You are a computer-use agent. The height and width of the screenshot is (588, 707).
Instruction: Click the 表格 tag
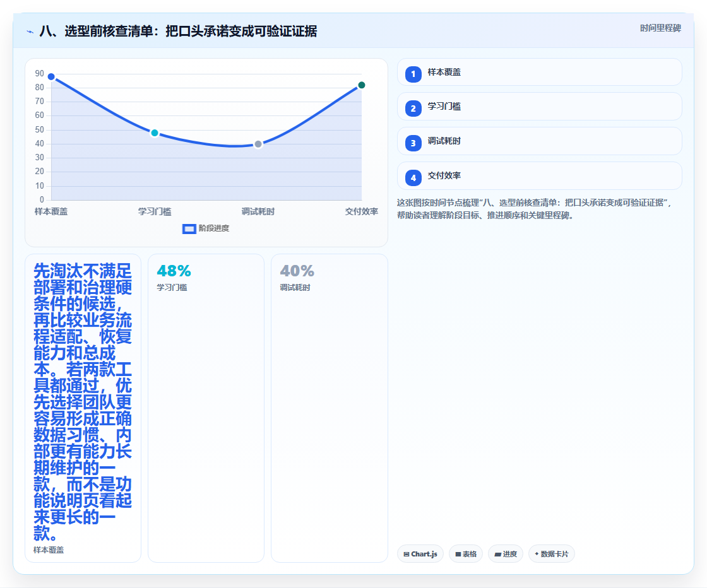click(x=466, y=554)
